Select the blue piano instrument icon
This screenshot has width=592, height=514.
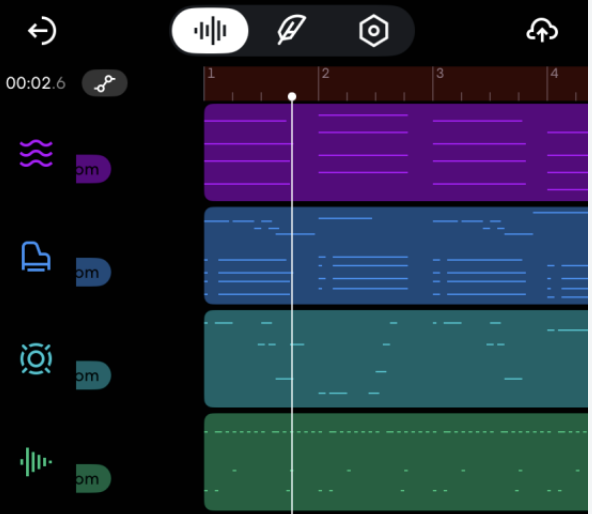click(x=36, y=256)
